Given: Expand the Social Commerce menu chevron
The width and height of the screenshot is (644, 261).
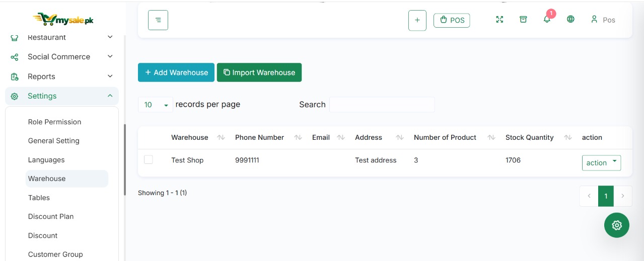Looking at the screenshot, I should click(x=110, y=56).
